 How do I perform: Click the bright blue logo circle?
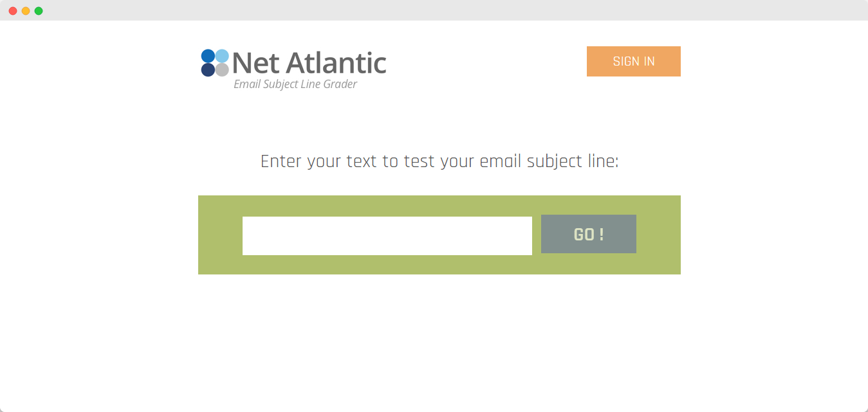pyautogui.click(x=208, y=56)
